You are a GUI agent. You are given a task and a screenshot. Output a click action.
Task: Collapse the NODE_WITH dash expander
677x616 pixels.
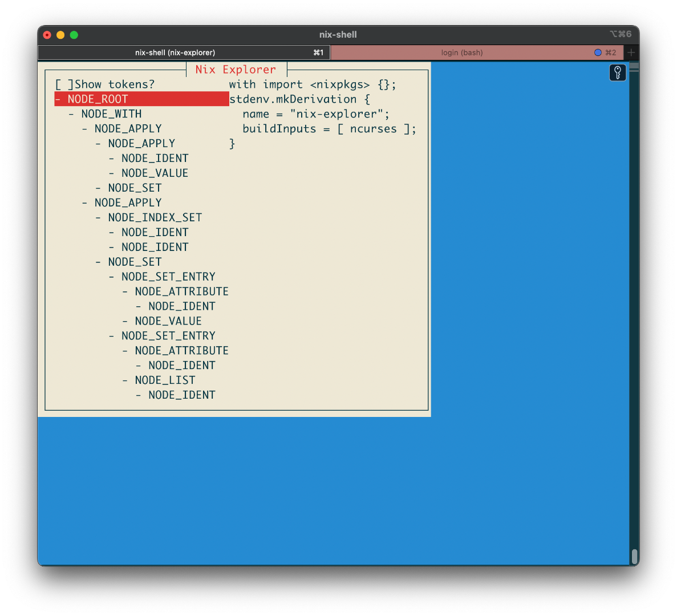[71, 114]
